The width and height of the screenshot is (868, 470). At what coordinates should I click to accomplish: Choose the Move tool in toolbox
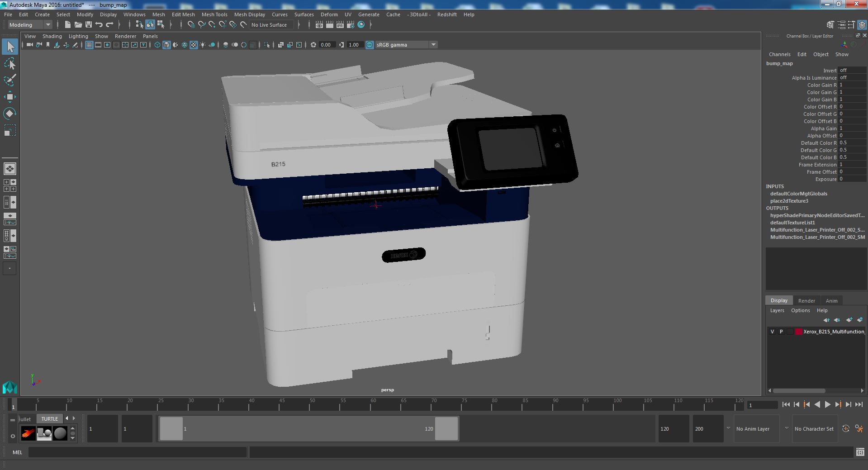pyautogui.click(x=10, y=96)
